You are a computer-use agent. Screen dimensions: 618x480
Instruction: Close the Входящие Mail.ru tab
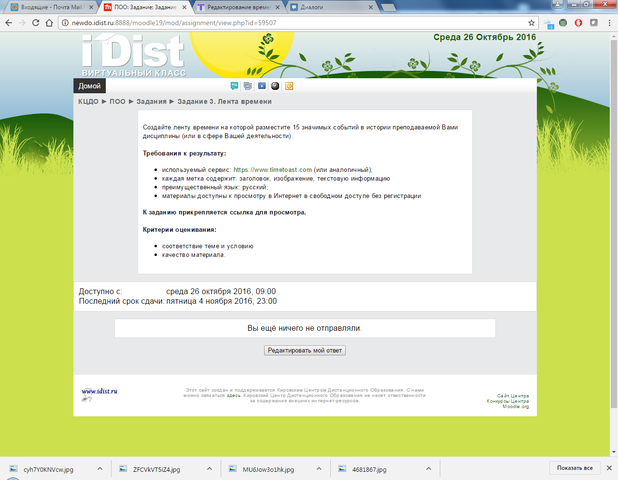click(x=91, y=7)
